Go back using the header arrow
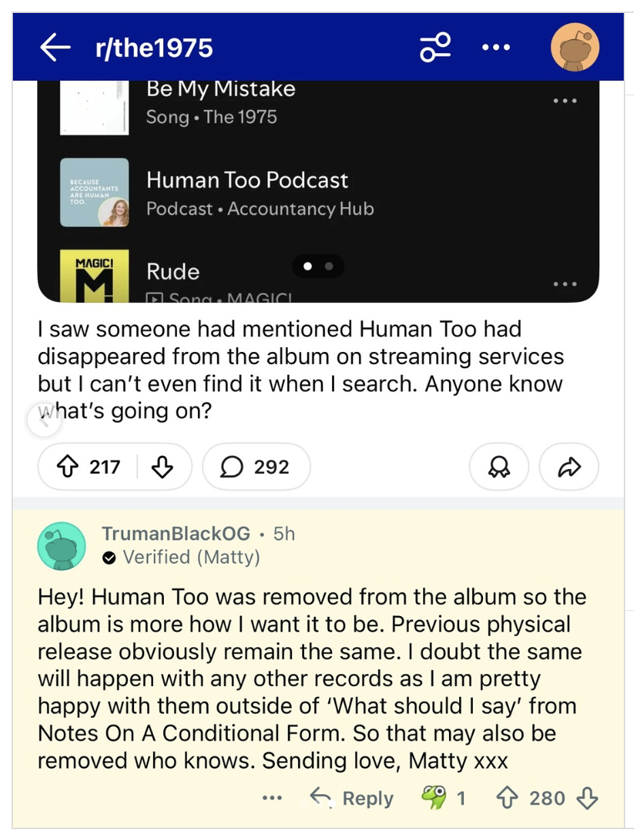Viewport: 634px width, 840px height. (55, 48)
